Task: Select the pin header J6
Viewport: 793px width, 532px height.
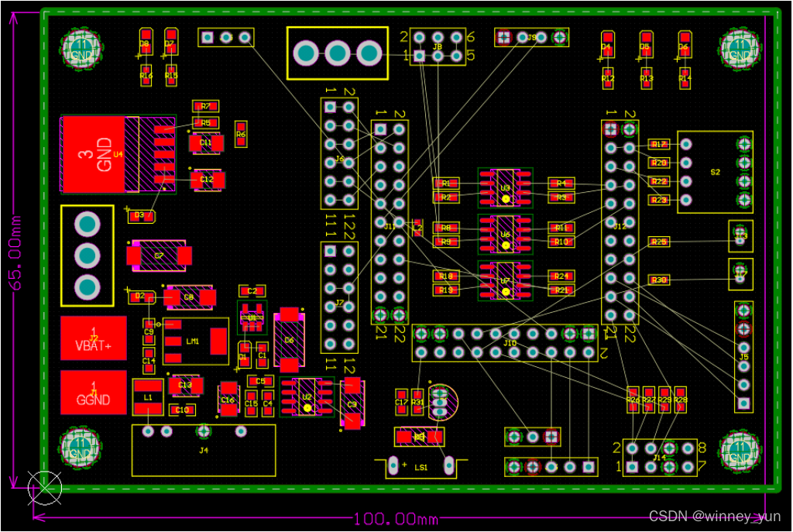Action: tap(339, 153)
